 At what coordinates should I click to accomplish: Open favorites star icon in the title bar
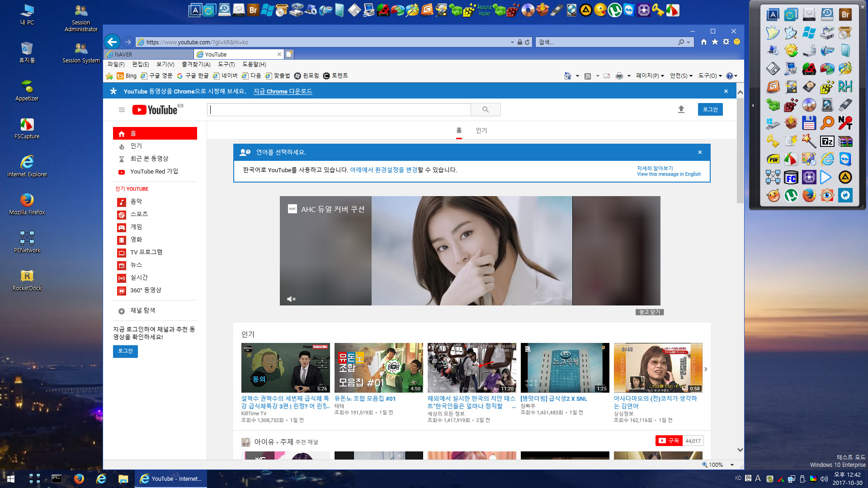click(715, 42)
